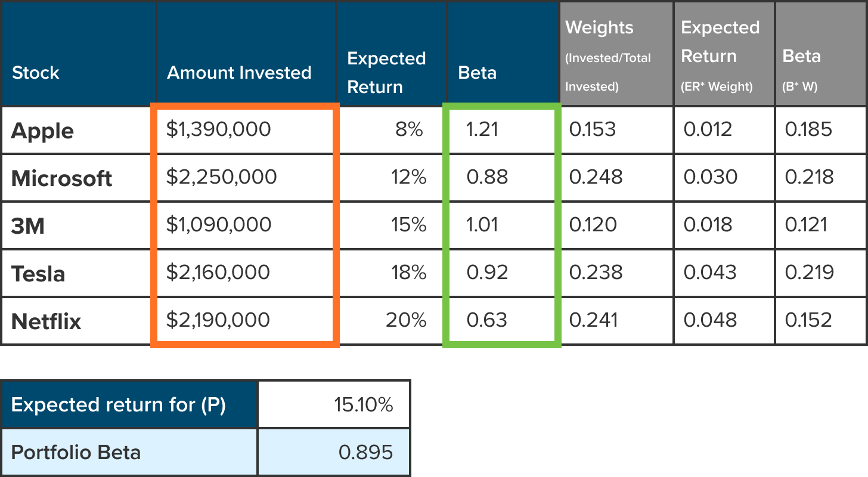Click the 0.030 weighted return for Microsoft
This screenshot has height=477, width=868.
pyautogui.click(x=710, y=177)
